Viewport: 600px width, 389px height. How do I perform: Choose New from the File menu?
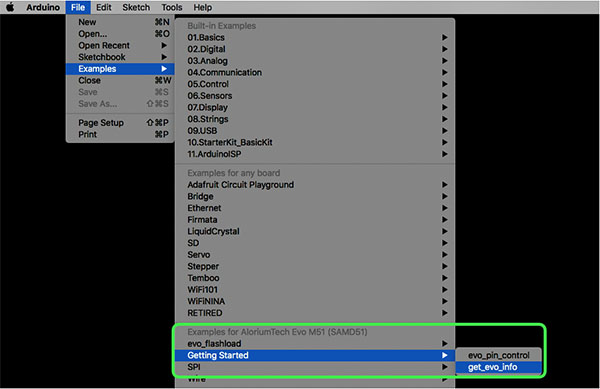click(120, 22)
